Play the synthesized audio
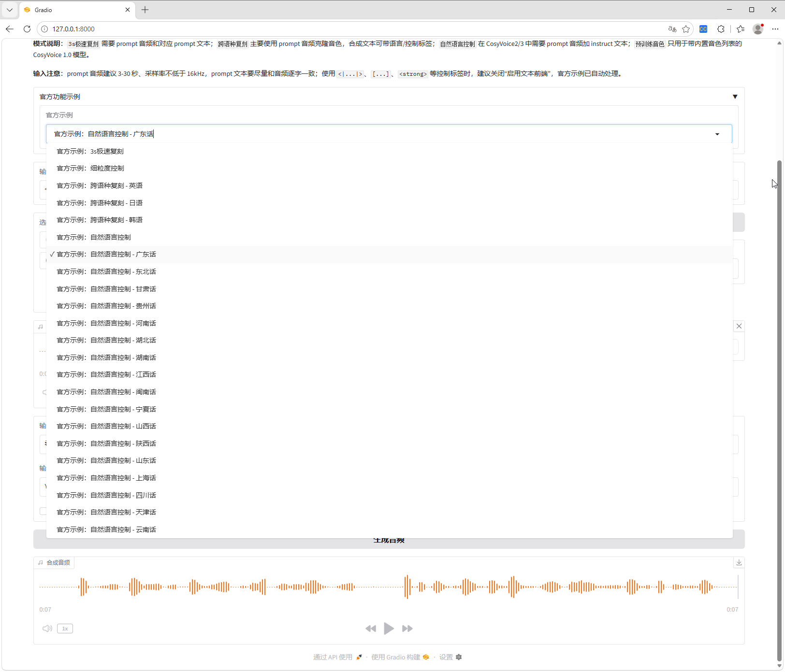The image size is (785, 672). [x=389, y=629]
